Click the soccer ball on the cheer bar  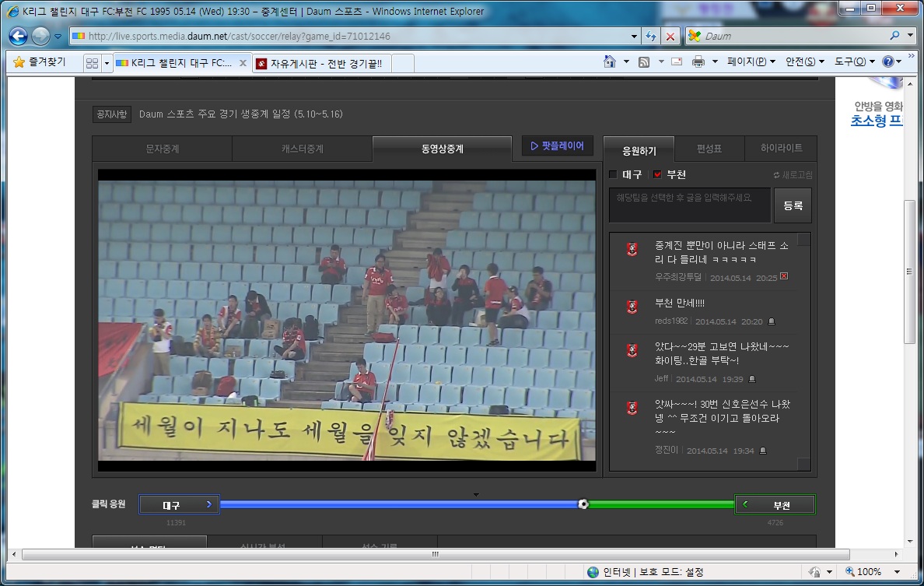point(583,504)
